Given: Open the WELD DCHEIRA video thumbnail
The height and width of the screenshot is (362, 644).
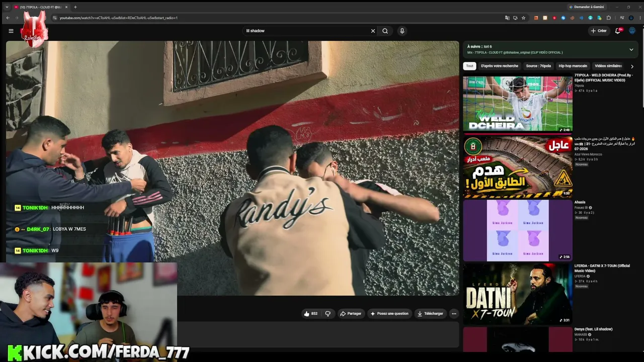Looking at the screenshot, I should pos(518,103).
